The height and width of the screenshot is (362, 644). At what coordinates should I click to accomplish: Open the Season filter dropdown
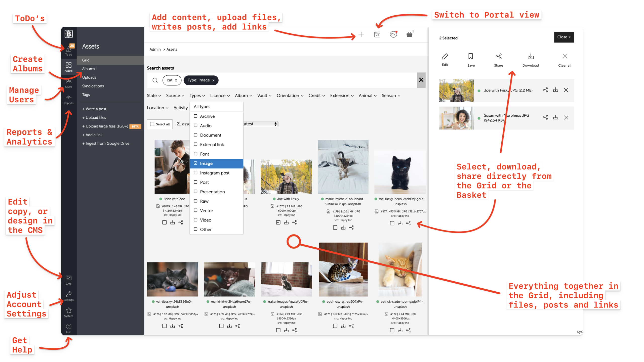click(x=391, y=96)
